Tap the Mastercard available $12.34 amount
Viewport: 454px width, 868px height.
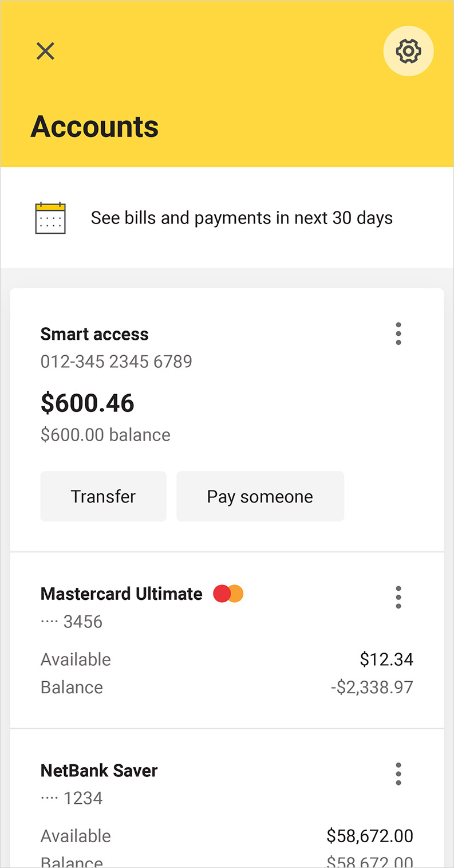pos(386,659)
